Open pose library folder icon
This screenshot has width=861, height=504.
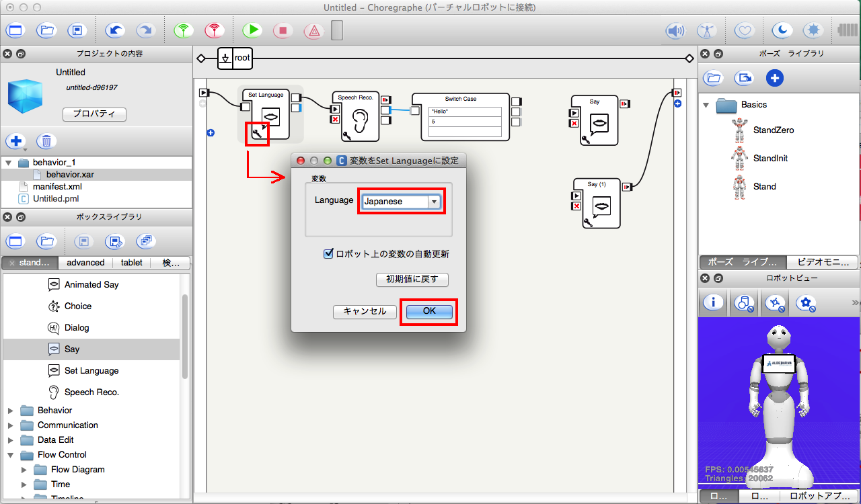coord(713,78)
